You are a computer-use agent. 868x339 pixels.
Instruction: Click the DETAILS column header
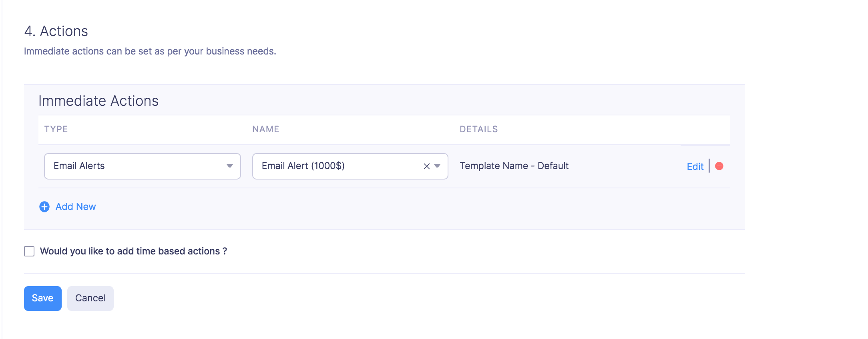pos(479,129)
